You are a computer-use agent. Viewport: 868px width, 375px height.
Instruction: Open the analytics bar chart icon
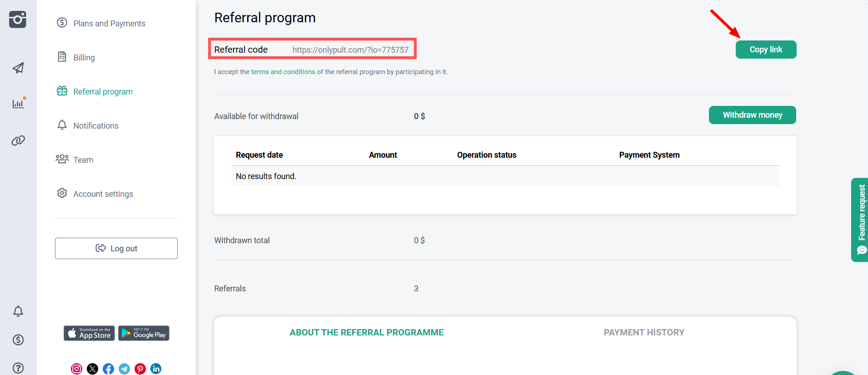(18, 104)
